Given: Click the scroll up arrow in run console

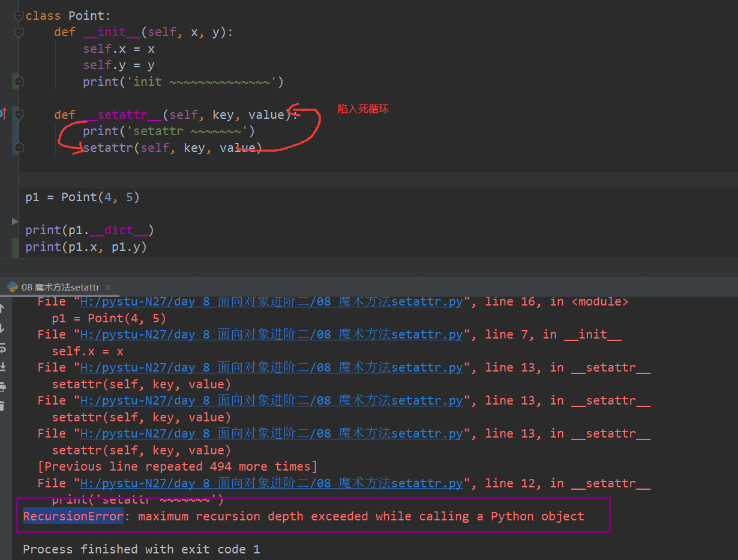Looking at the screenshot, I should [2, 309].
